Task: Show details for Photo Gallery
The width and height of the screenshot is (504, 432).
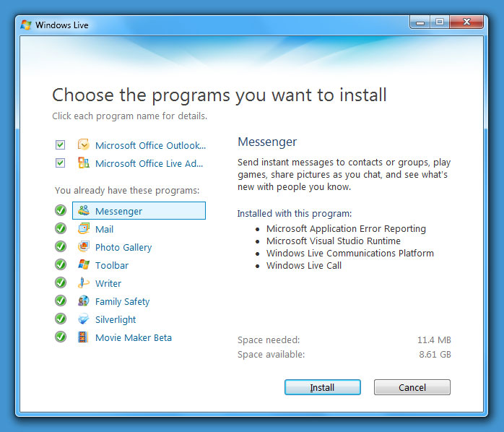Action: click(x=123, y=247)
